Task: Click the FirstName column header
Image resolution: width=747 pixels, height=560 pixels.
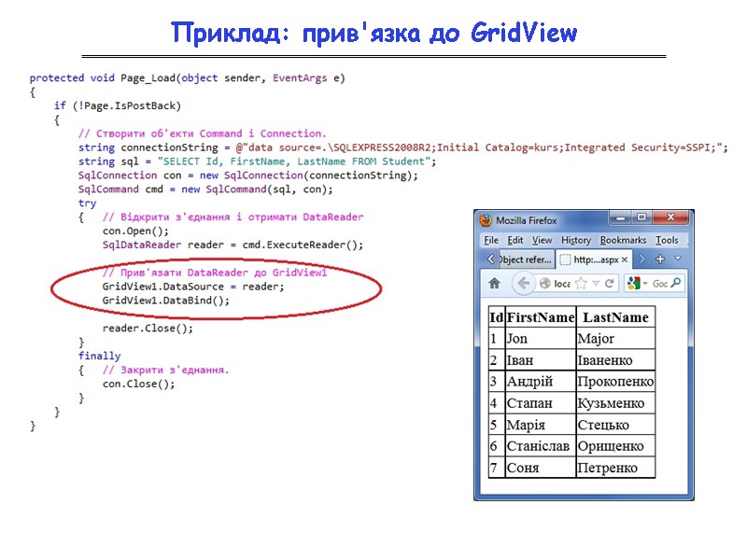Action: click(x=541, y=317)
